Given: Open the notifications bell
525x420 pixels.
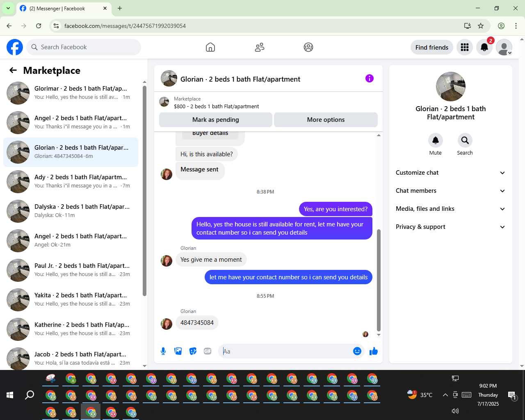Looking at the screenshot, I should point(484,47).
